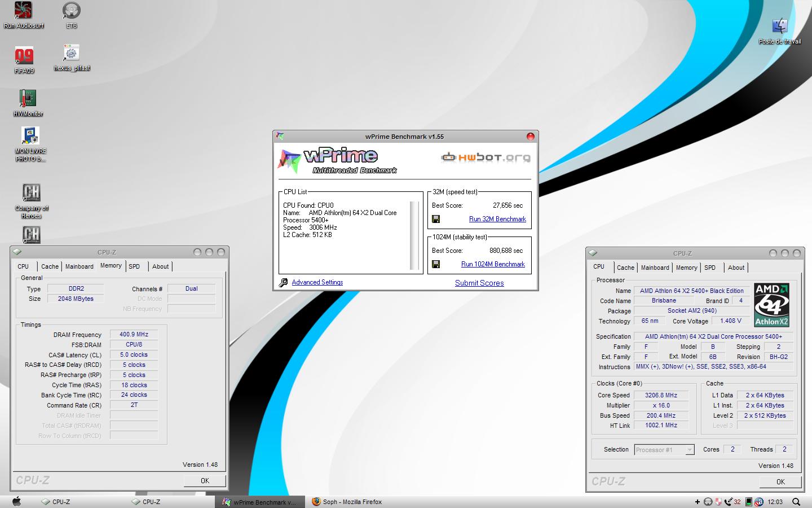Click OK in the right CPU-Z window
The height and width of the screenshot is (508, 812).
[780, 482]
